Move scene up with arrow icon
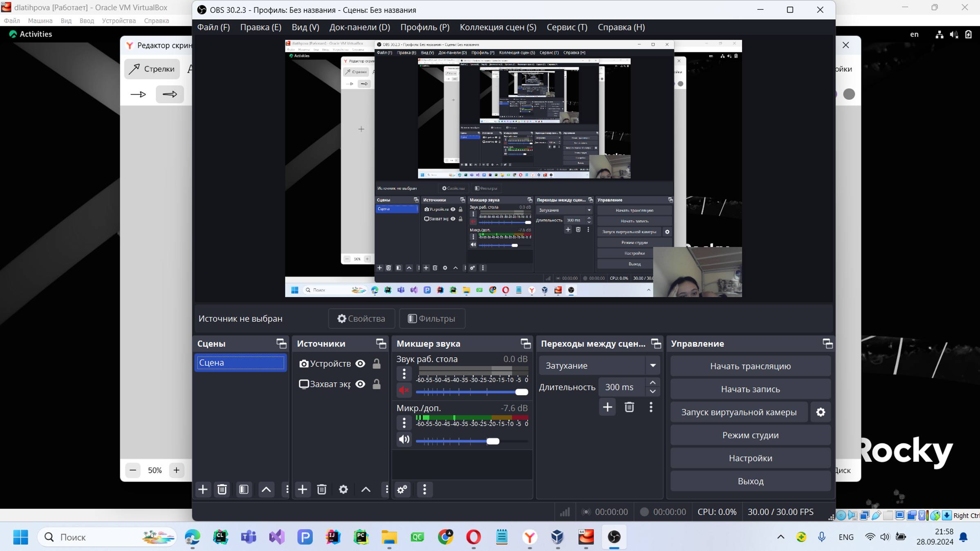 [266, 489]
